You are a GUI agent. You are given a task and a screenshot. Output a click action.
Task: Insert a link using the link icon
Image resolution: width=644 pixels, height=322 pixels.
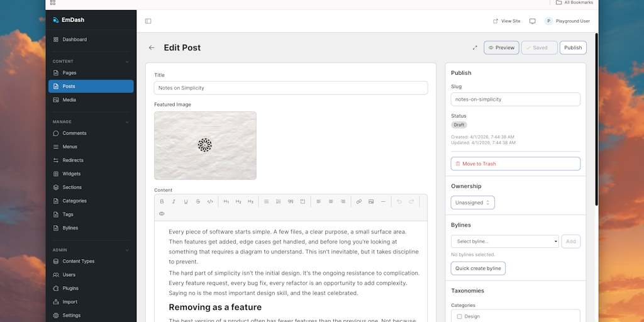(x=359, y=202)
